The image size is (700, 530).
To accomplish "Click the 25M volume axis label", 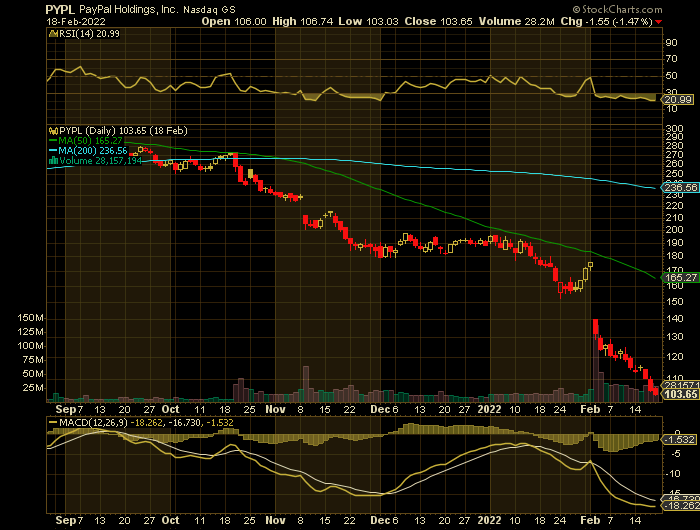I will click(x=33, y=388).
